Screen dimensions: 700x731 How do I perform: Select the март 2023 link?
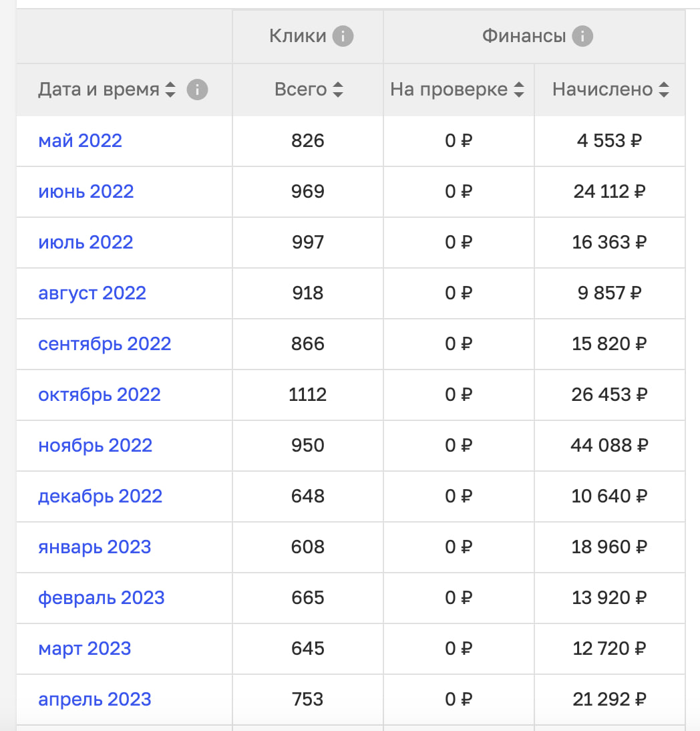coord(85,649)
